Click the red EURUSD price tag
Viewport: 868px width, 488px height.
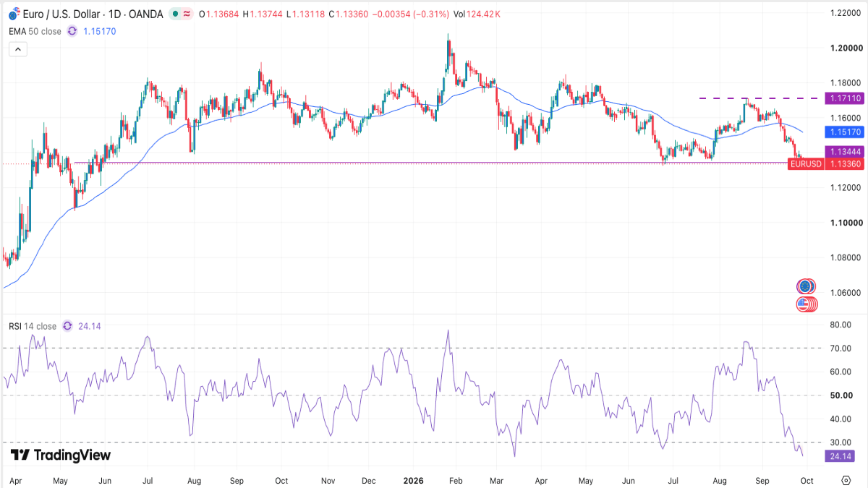(806, 164)
